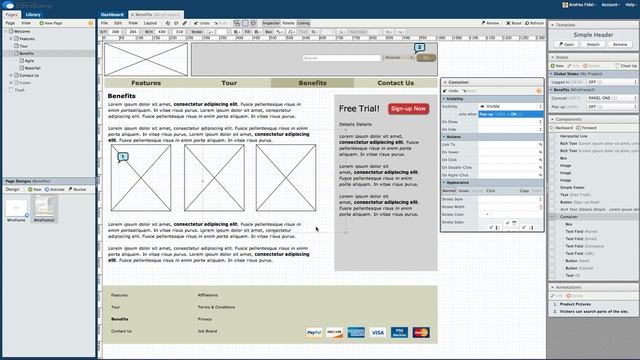
Task: Click the Features nav item on canvas
Action: [146, 83]
